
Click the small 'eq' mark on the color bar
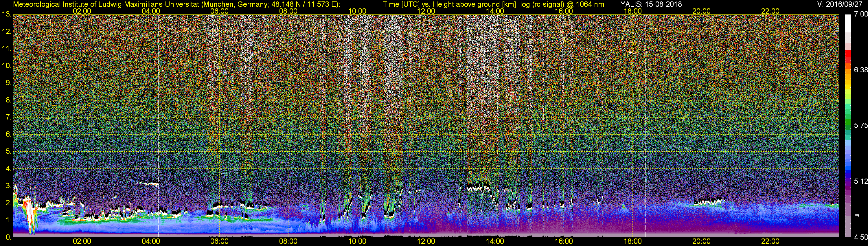pyautogui.click(x=857, y=215)
